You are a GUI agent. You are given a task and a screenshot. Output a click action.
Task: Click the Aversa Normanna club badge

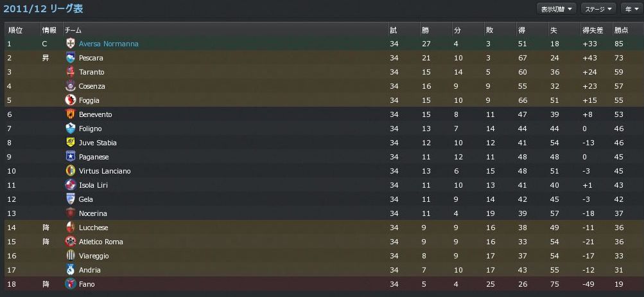point(71,44)
